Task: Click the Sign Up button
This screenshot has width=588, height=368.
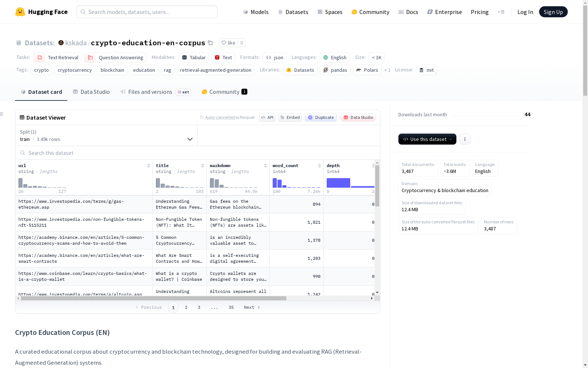Action: click(553, 12)
